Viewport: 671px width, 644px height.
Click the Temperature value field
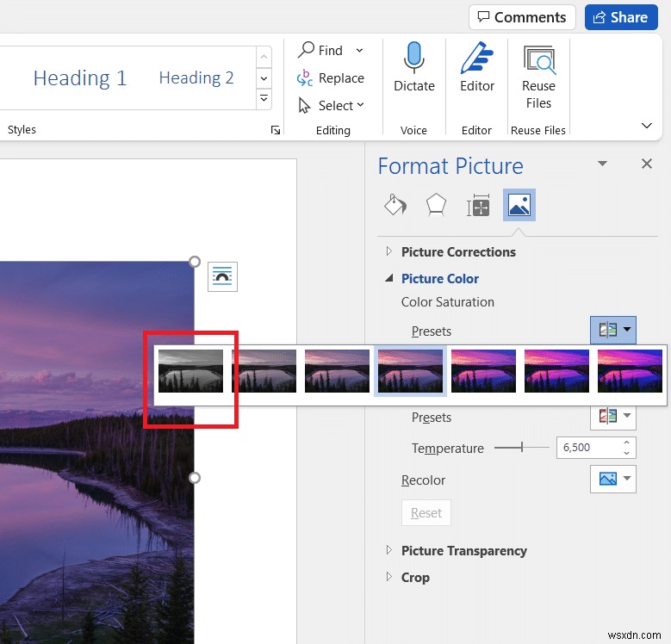(x=588, y=448)
